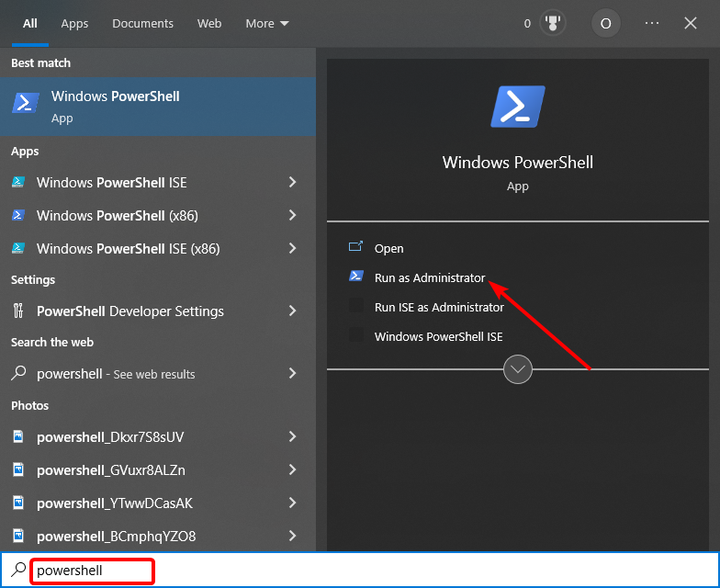Click the web search magnifier icon
Image resolution: width=720 pixels, height=588 pixels.
pyautogui.click(x=18, y=373)
